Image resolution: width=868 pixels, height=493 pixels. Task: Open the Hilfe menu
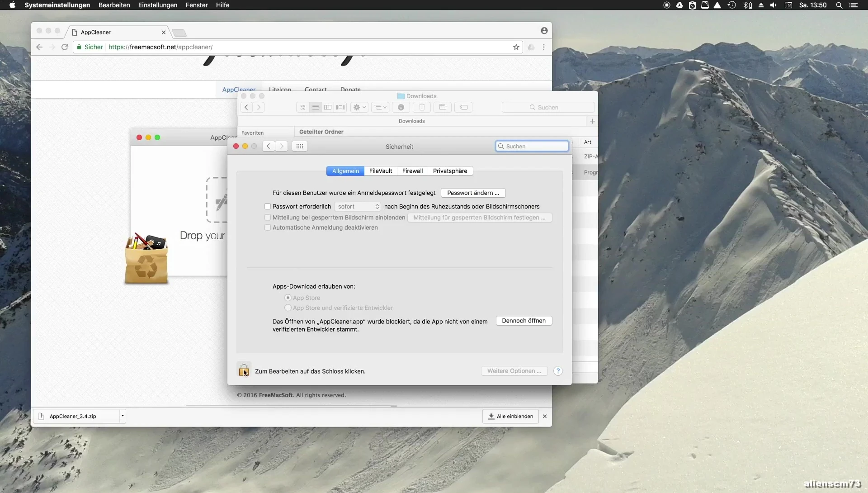click(222, 5)
